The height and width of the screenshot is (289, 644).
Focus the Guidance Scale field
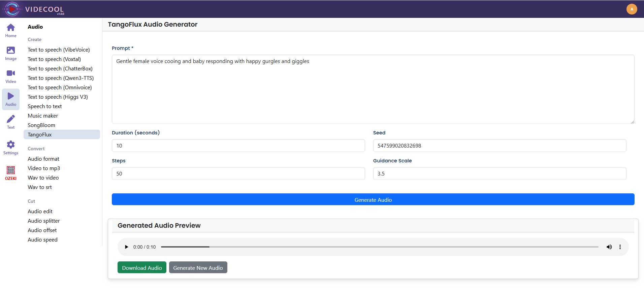500,173
